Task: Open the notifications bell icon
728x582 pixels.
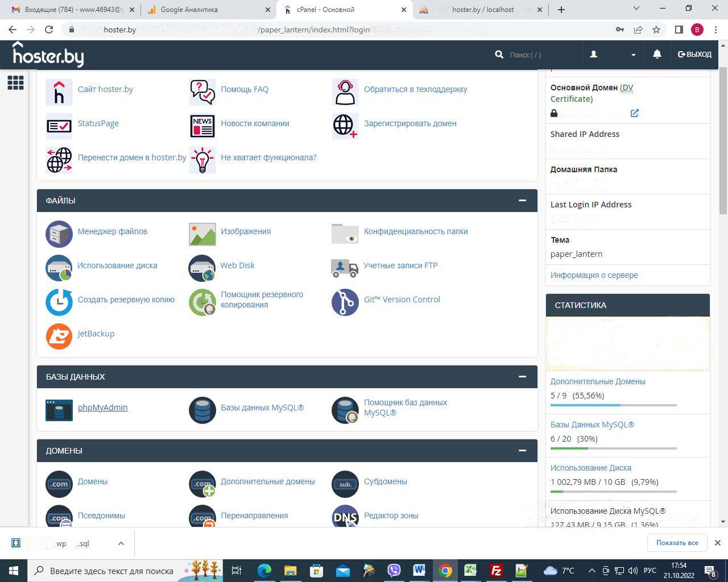Action: [x=657, y=55]
